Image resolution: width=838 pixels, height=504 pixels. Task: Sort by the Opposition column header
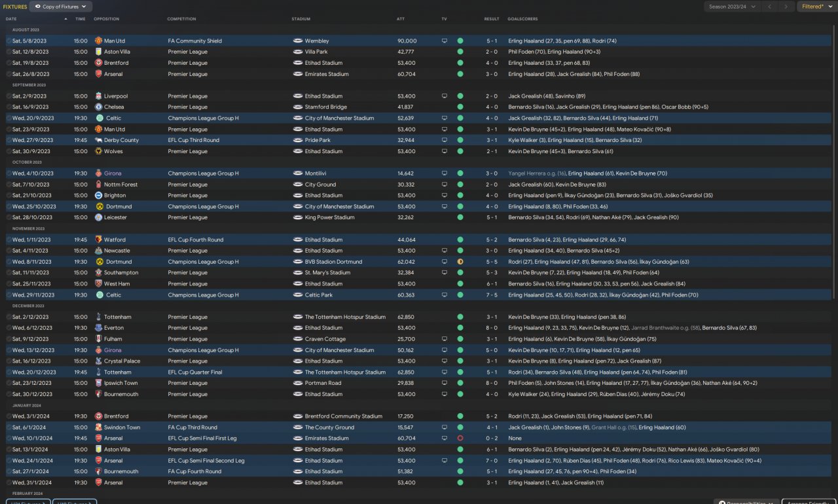pos(107,19)
